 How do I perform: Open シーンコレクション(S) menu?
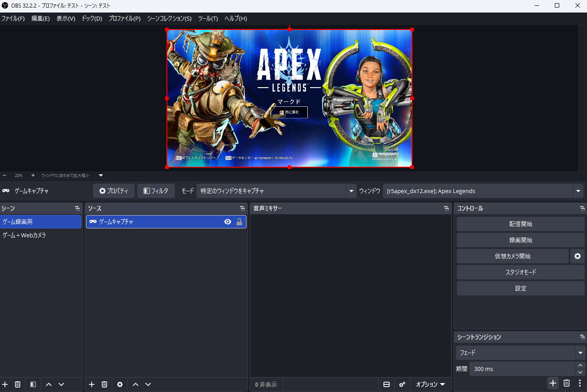(x=169, y=19)
